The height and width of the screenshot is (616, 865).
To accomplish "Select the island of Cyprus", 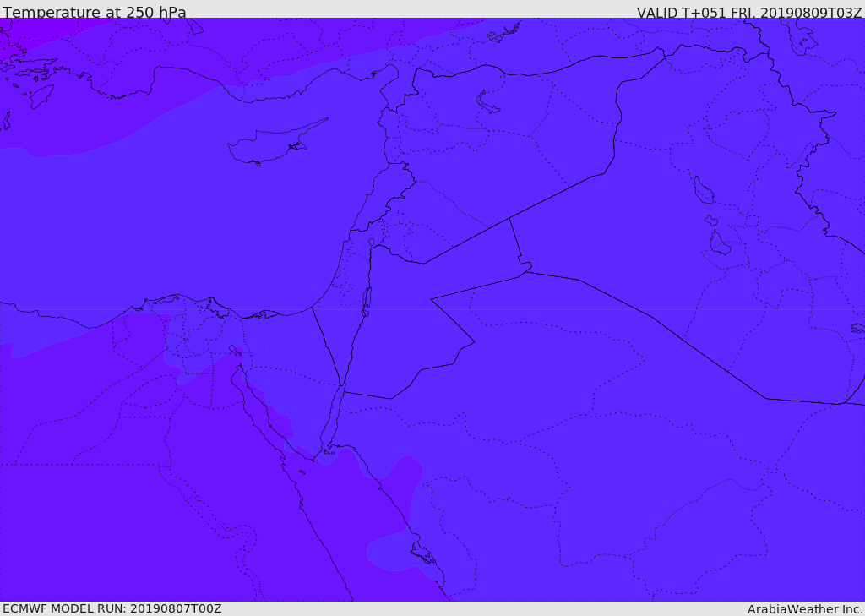I will [x=269, y=144].
